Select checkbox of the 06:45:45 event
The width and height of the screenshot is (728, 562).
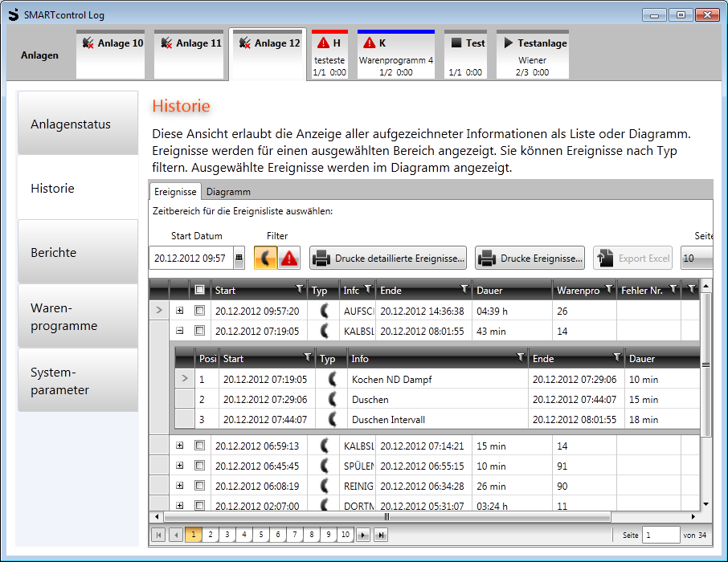(199, 466)
